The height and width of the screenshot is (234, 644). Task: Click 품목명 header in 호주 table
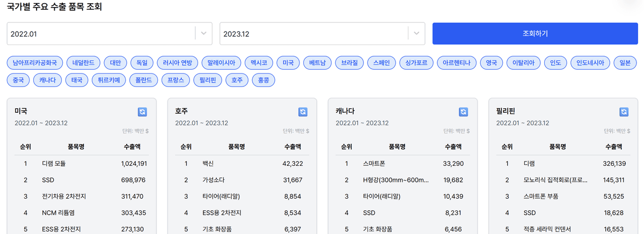(237, 147)
